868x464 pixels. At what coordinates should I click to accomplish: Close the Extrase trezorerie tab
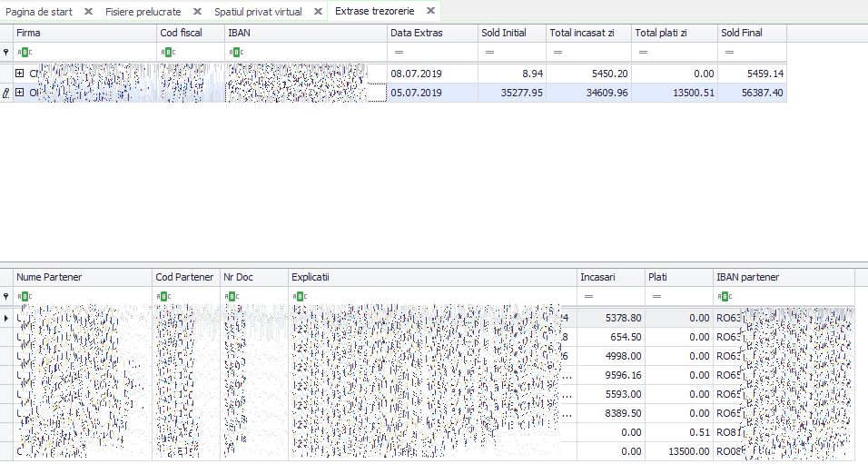[x=430, y=11]
